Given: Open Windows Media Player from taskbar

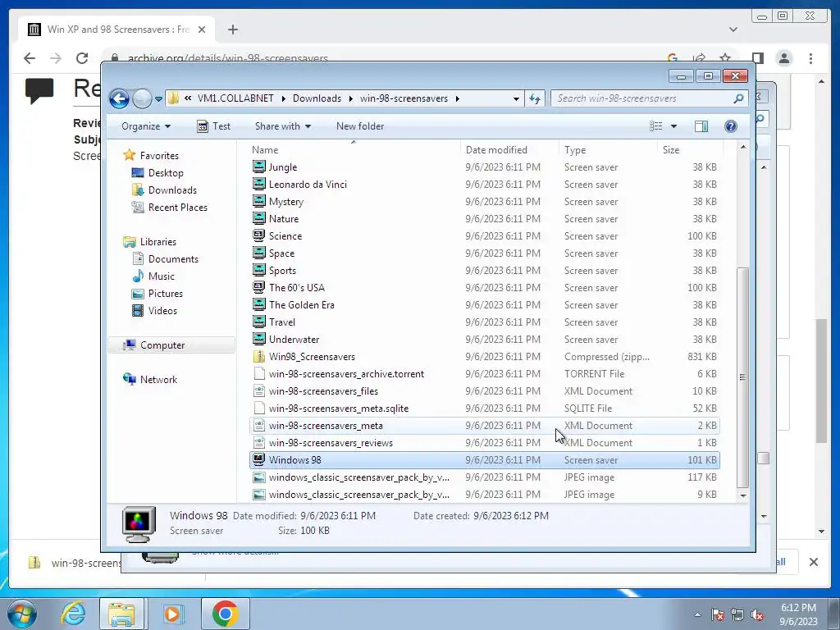Looking at the screenshot, I should click(172, 614).
